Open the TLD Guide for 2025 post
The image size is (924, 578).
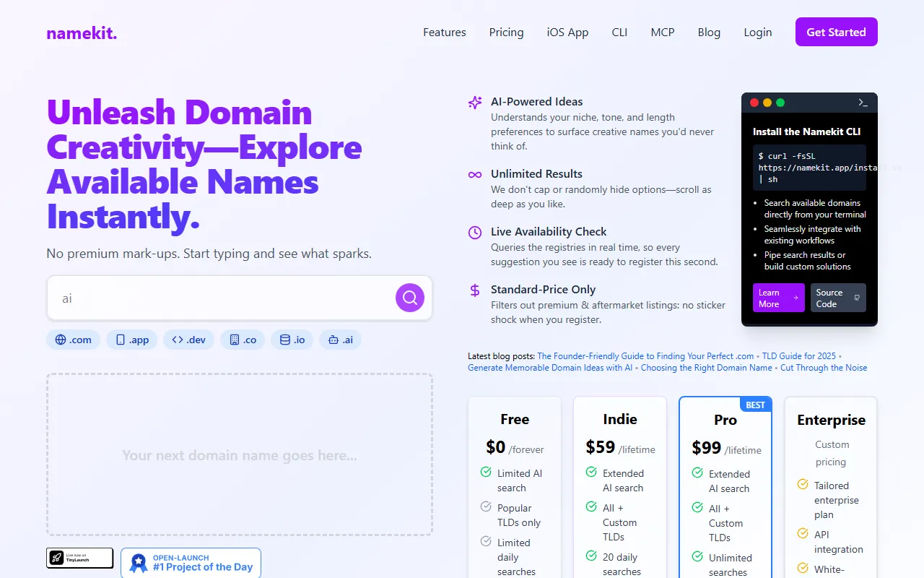click(798, 356)
